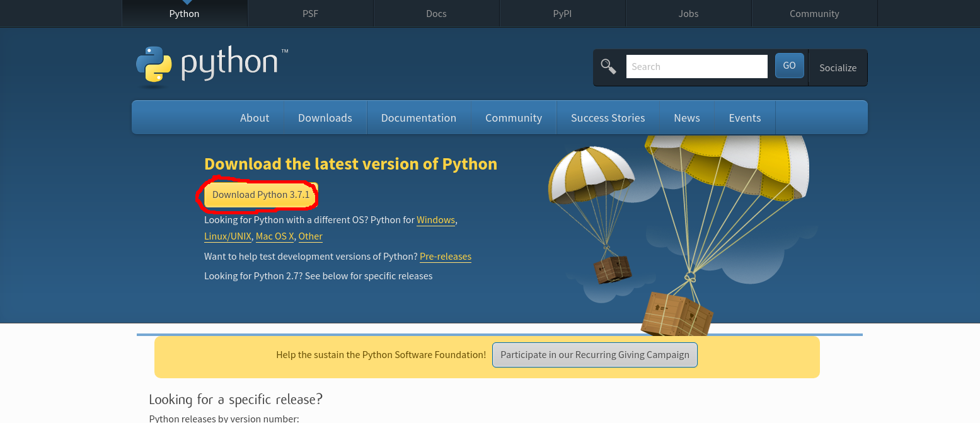The image size is (980, 423).
Task: Follow the Mac OS X download link
Action: [x=275, y=236]
